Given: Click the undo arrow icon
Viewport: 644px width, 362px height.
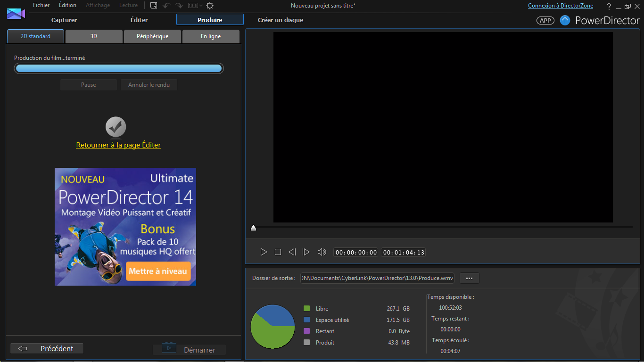Looking at the screenshot, I should [x=166, y=6].
